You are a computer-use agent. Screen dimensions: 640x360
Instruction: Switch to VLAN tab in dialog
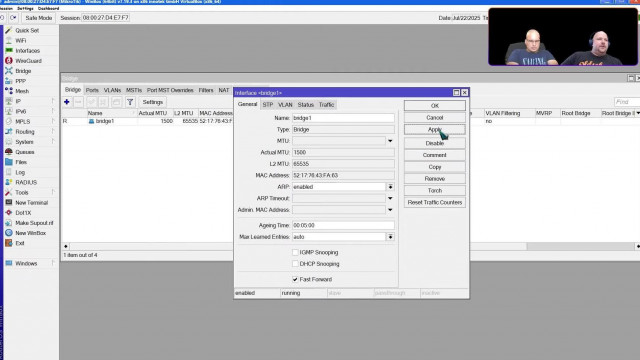tap(285, 105)
